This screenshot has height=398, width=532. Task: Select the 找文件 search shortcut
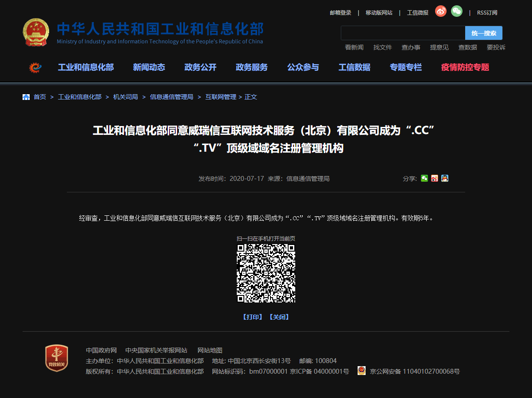pos(382,47)
